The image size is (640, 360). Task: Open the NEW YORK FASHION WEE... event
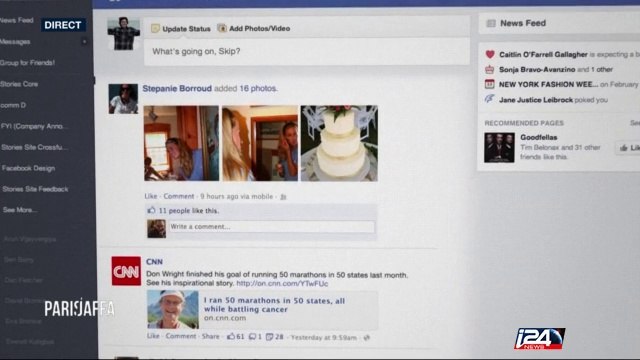tap(548, 84)
